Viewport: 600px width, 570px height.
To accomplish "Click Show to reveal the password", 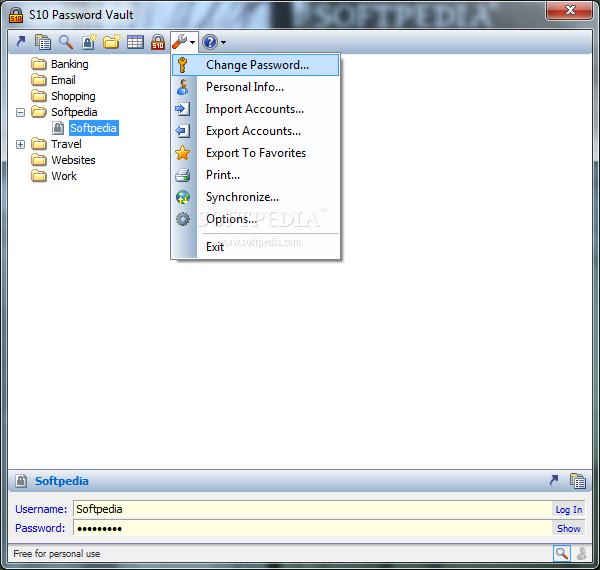I will [569, 528].
